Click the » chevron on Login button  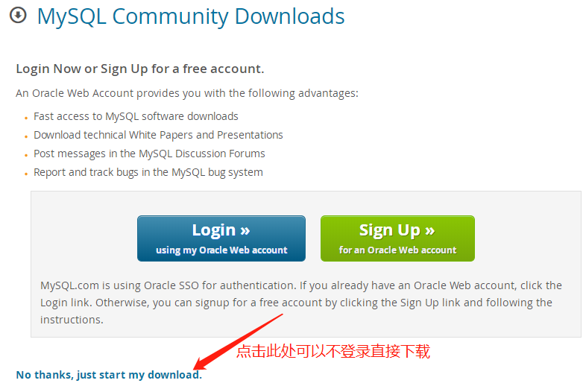pyautogui.click(x=245, y=230)
